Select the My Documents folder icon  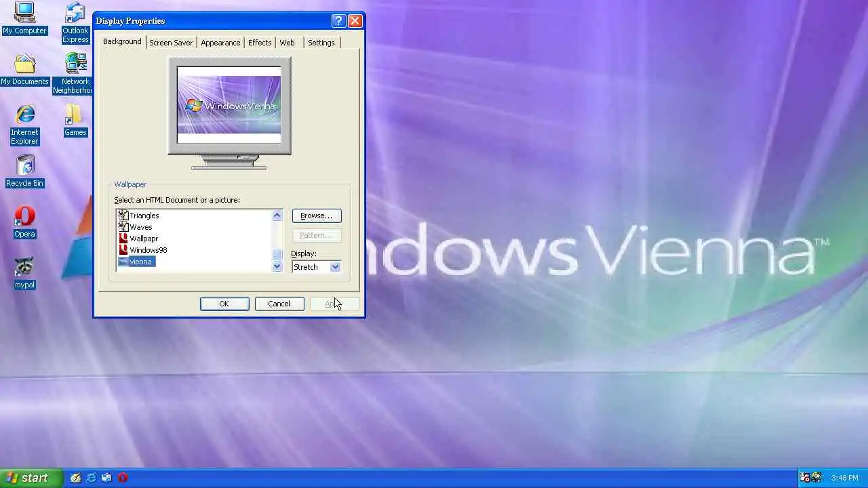(x=24, y=70)
